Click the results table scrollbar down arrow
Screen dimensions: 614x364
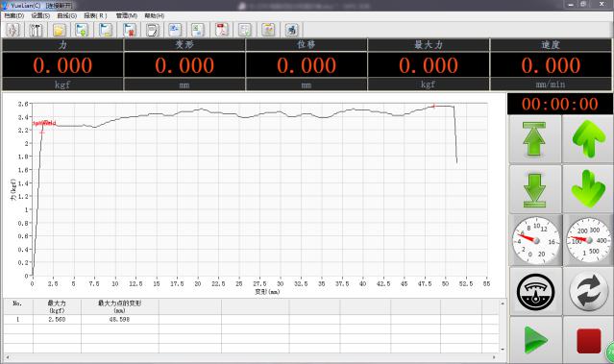503,349
